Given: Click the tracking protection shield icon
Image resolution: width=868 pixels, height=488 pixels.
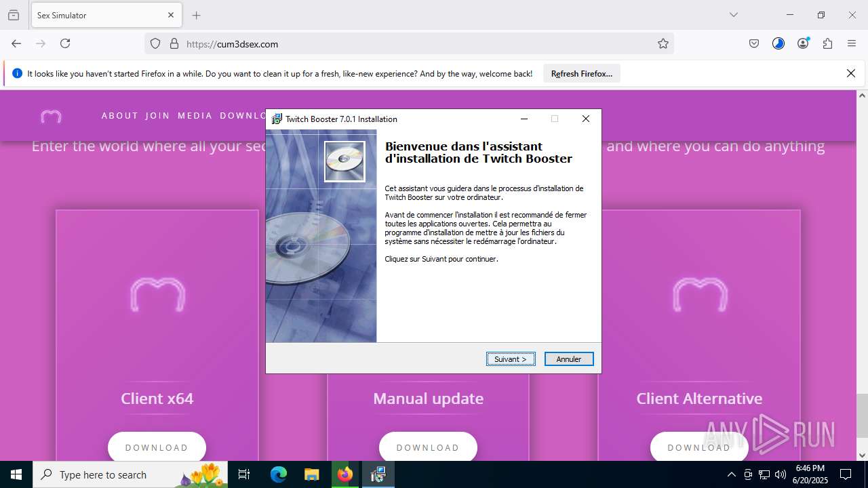Looking at the screenshot, I should (x=155, y=43).
